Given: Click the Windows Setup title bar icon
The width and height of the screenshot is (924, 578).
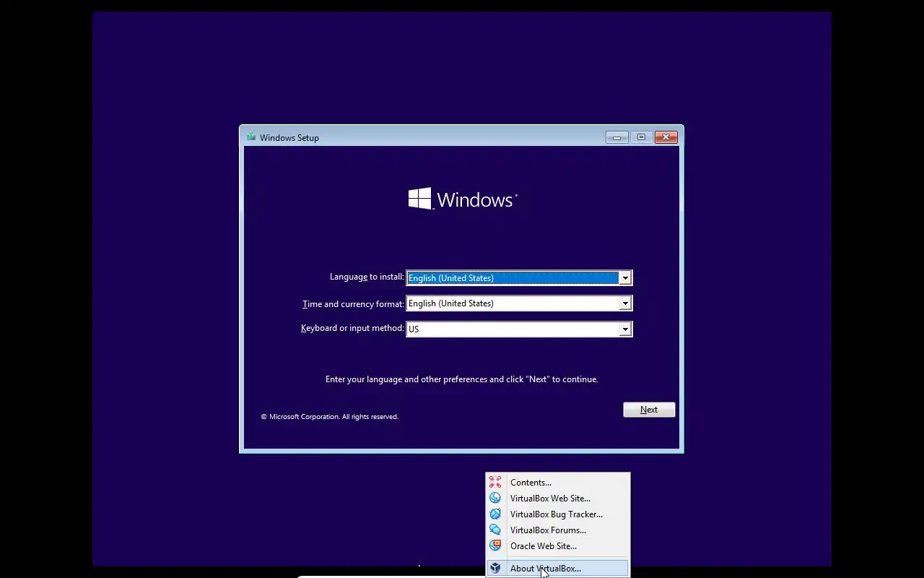Looking at the screenshot, I should 251,137.
